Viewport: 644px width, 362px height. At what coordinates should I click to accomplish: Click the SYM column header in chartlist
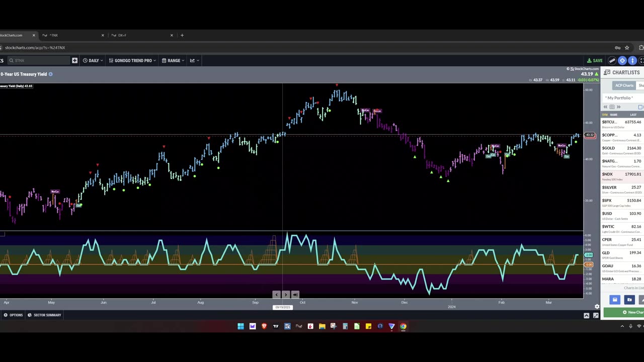click(606, 115)
